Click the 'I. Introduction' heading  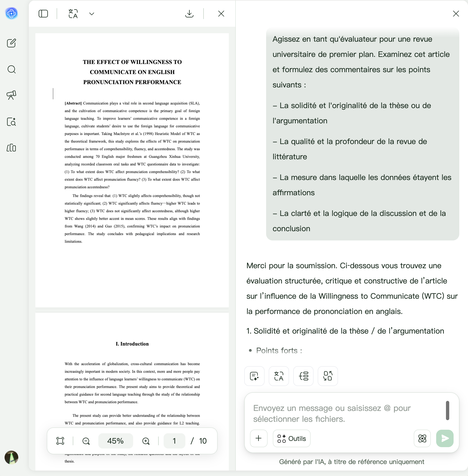132,344
